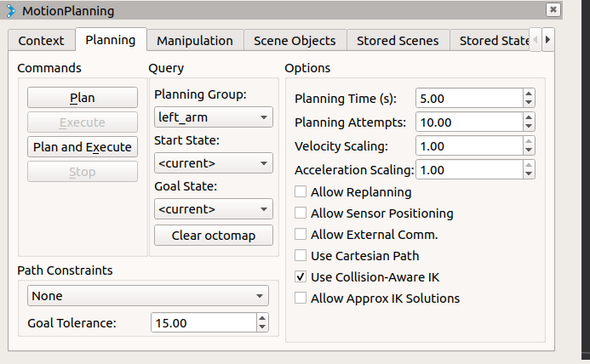Select the Planning tab
This screenshot has width=590, height=364.
pos(111,39)
